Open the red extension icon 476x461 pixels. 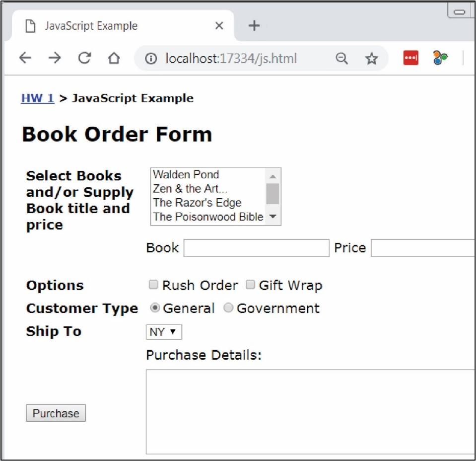coord(410,58)
